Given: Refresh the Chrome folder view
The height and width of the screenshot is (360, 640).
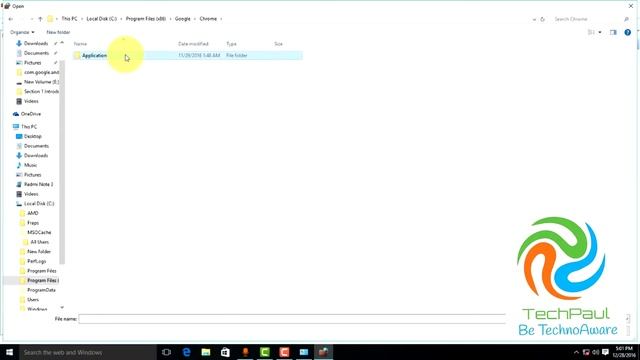Looking at the screenshot, I should coord(542,19).
